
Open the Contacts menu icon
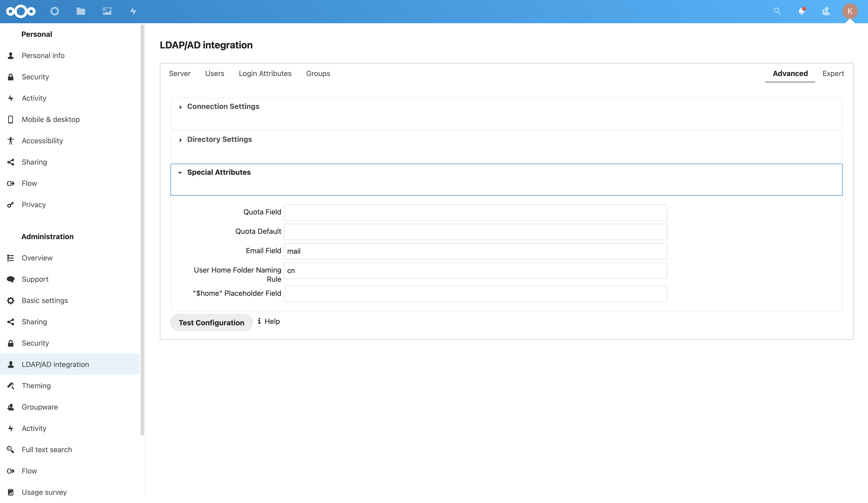click(x=826, y=11)
